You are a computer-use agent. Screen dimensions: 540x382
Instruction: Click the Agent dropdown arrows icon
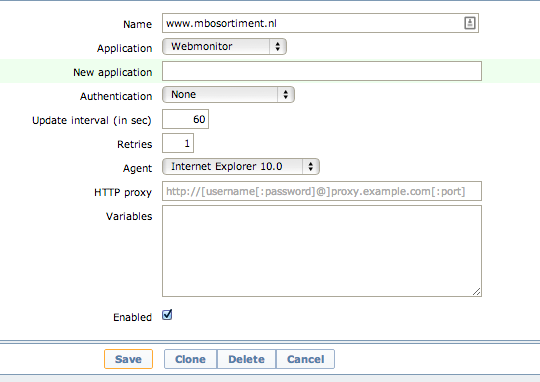pos(311,166)
